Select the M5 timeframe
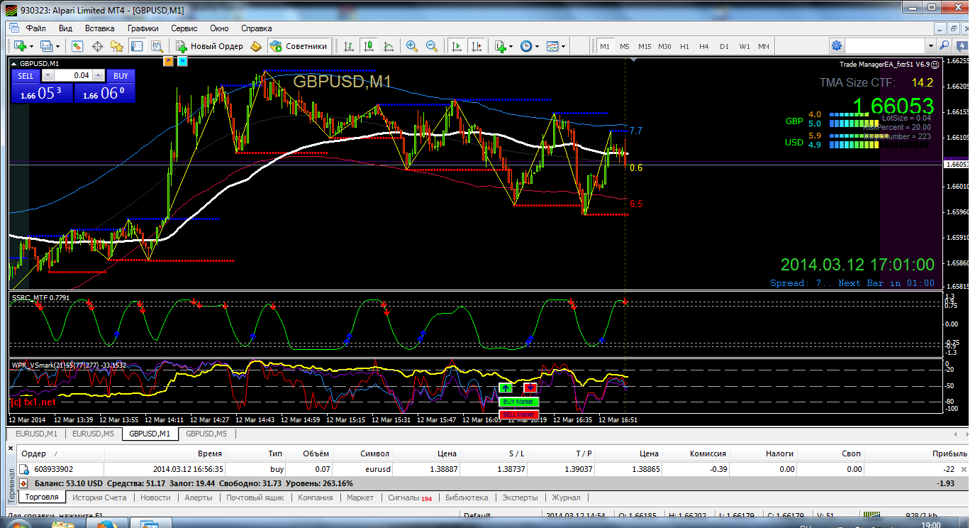The image size is (980, 528). (624, 46)
